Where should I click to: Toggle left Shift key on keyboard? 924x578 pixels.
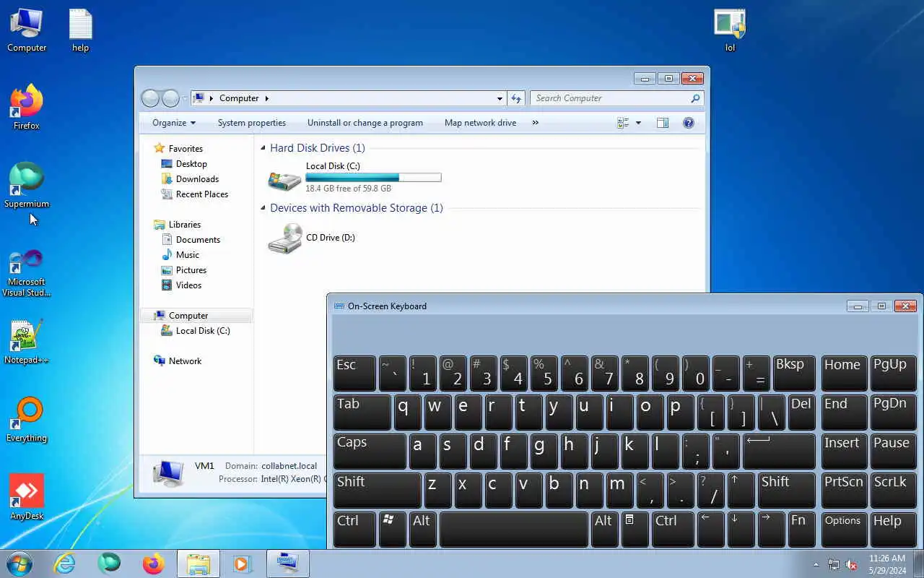coord(377,490)
